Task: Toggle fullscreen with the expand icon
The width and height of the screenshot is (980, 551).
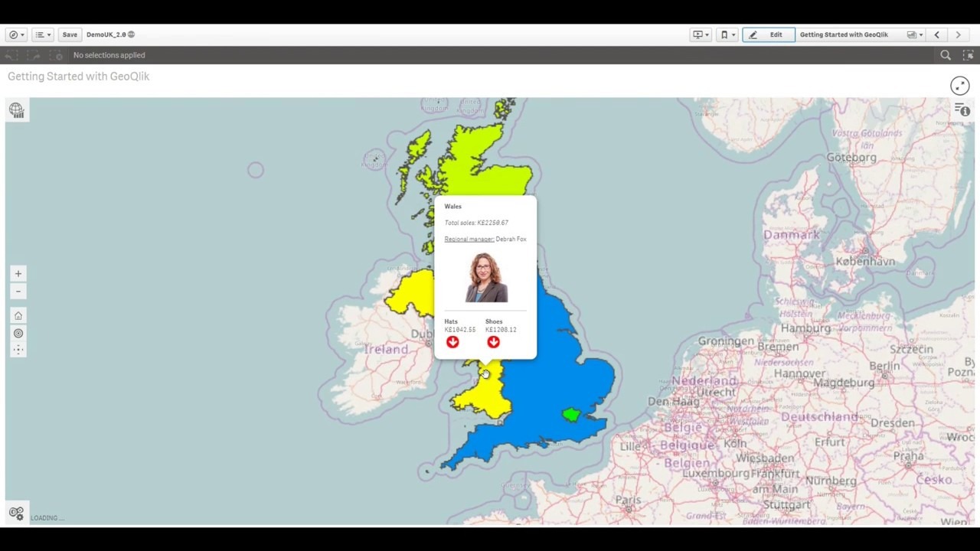Action: pyautogui.click(x=960, y=85)
